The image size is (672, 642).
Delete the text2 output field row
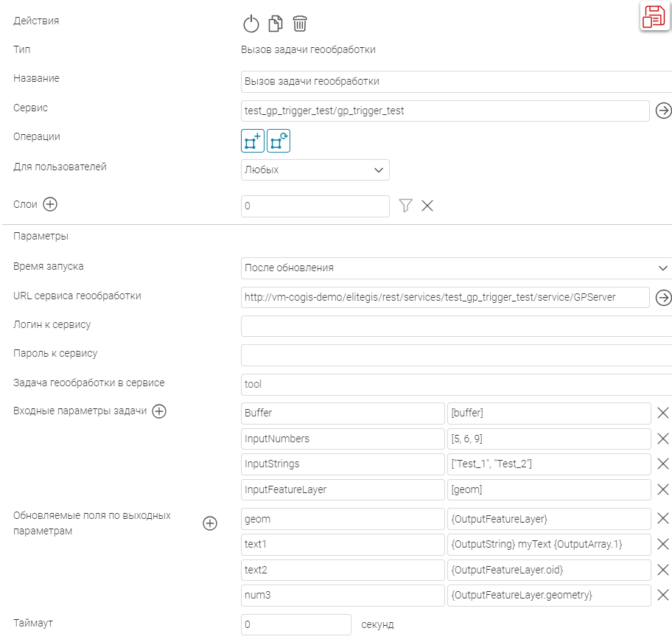coord(662,570)
